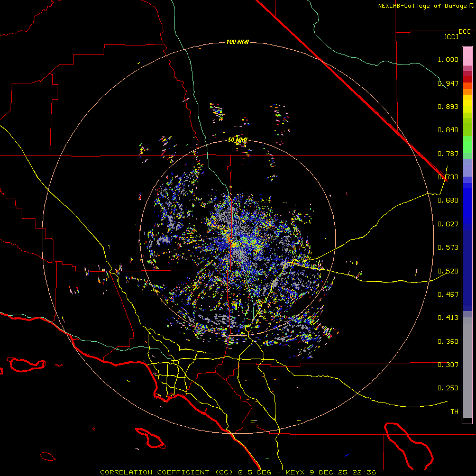476x476 pixels.
Task: Select the 0.360 color scale value
Action: click(x=448, y=342)
